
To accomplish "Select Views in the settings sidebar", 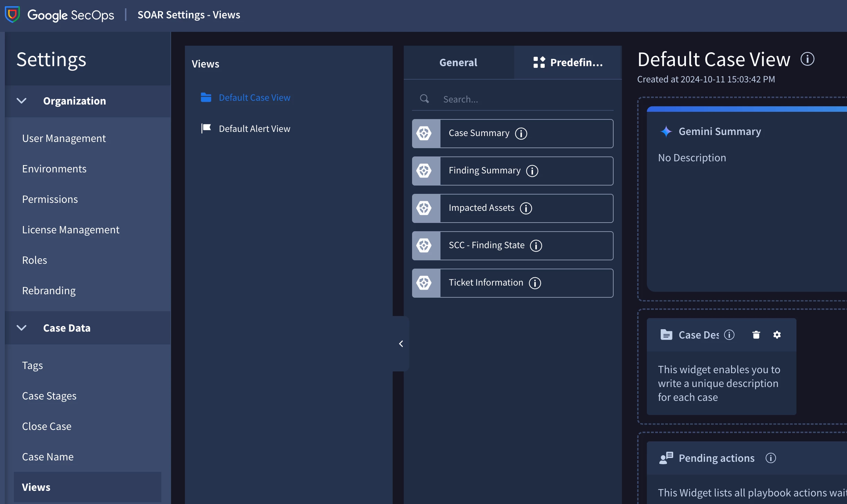I will 88,487.
